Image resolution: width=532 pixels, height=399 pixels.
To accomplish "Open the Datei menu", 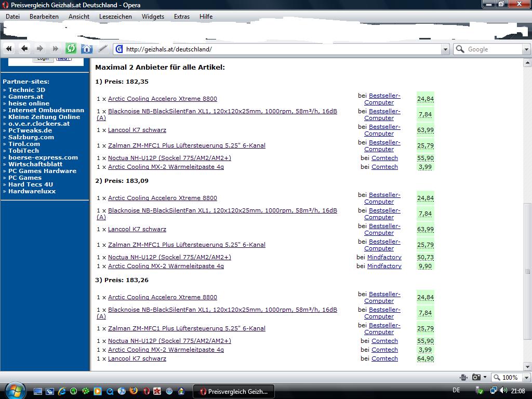I will point(12,16).
